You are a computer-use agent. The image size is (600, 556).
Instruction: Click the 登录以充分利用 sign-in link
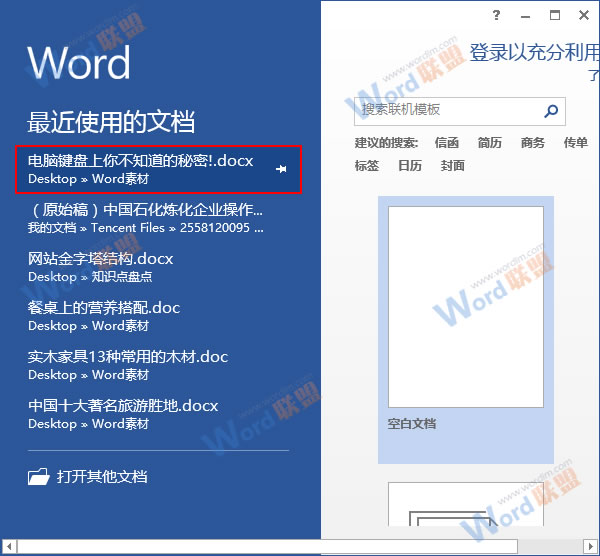(534, 52)
